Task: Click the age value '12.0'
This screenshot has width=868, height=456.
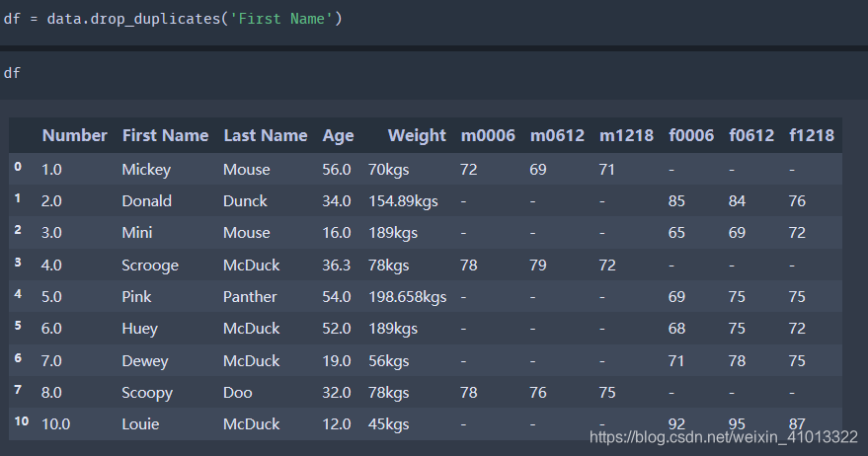Action: pos(337,423)
